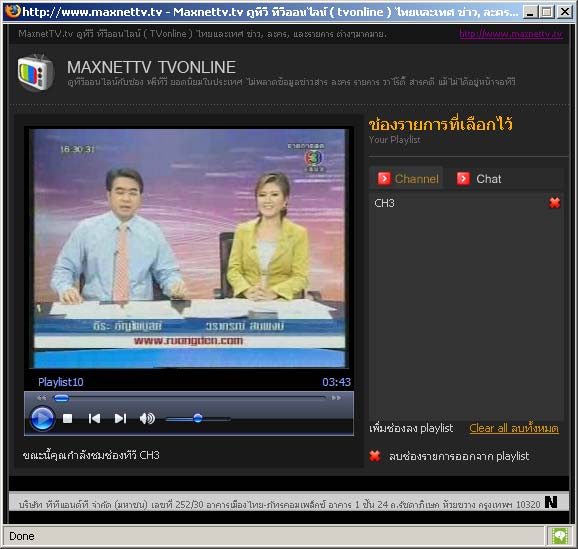Skip to previous track in player
The width and height of the screenshot is (578, 549).
click(94, 418)
